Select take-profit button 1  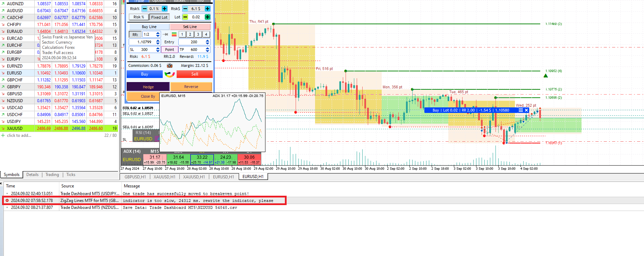(182, 34)
